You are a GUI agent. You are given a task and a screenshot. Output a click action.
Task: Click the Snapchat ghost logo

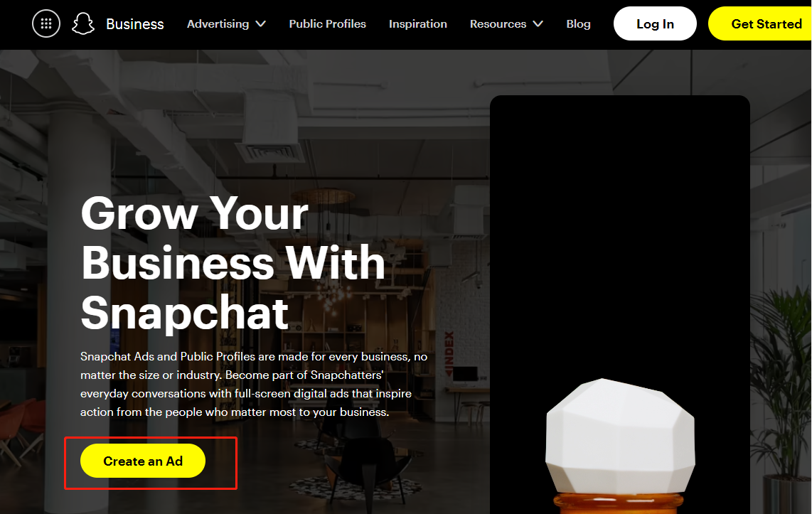83,23
